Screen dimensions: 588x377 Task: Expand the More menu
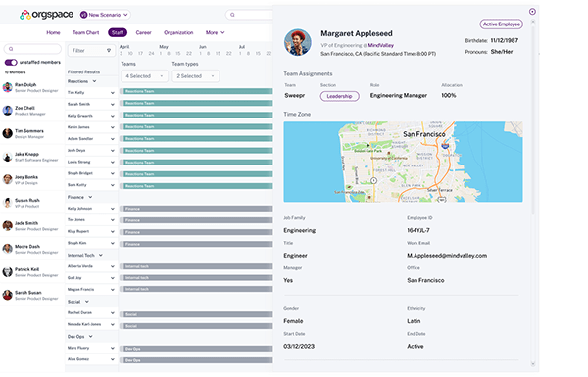[x=215, y=32]
